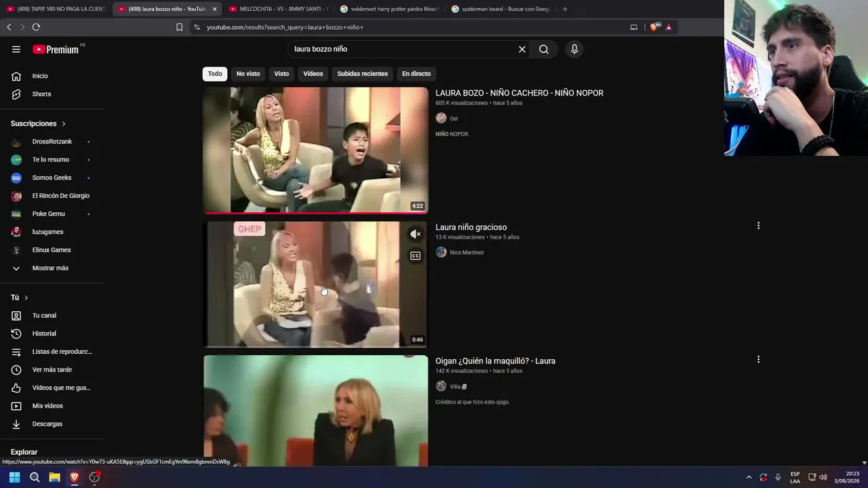Image resolution: width=868 pixels, height=488 pixels.
Task: Play '¿Quién la maquilló?' video thumbnail
Action: (x=315, y=411)
